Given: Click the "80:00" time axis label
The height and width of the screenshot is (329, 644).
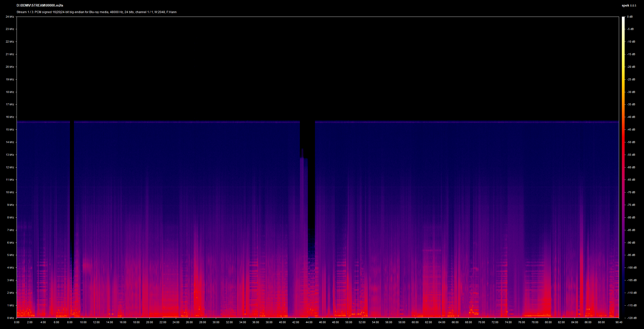Looking at the screenshot, I should tap(548, 322).
